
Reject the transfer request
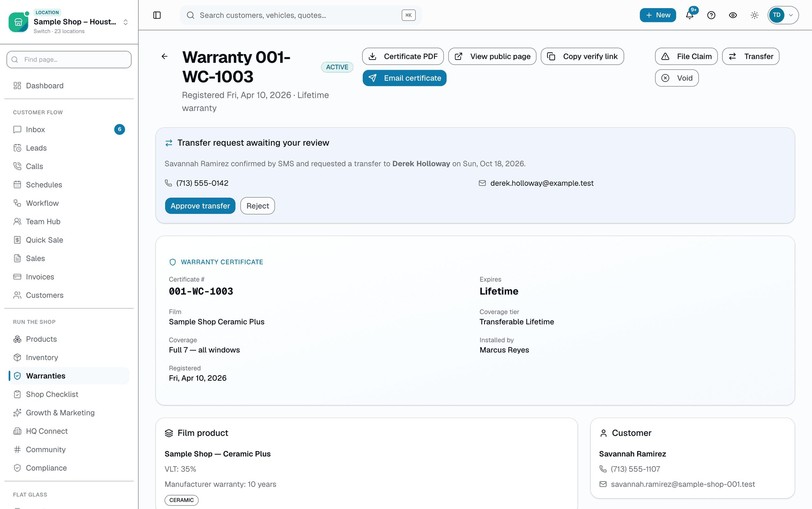click(257, 206)
